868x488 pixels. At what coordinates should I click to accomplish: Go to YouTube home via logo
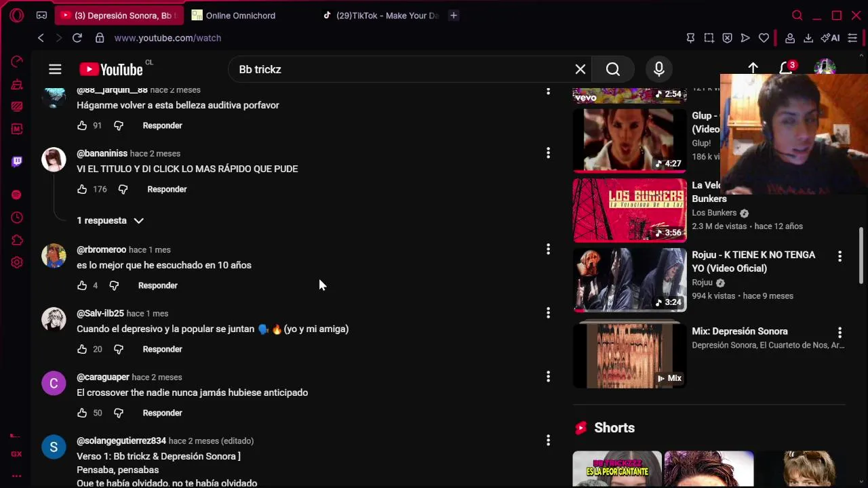pyautogui.click(x=111, y=69)
